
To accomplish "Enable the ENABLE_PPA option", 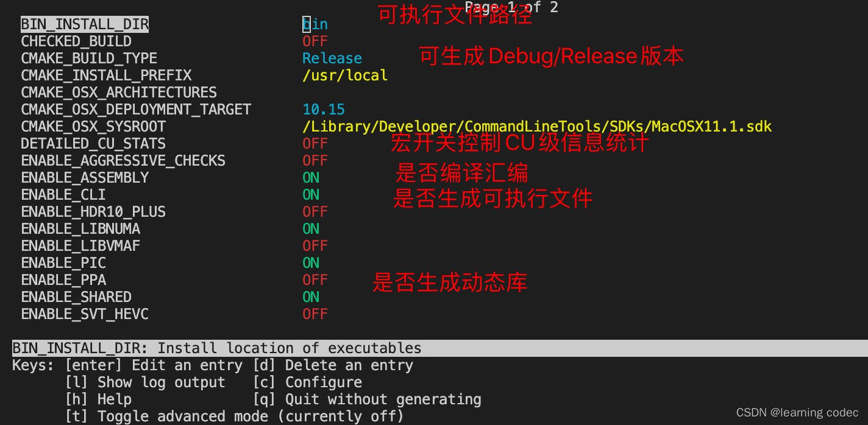I will pyautogui.click(x=315, y=279).
